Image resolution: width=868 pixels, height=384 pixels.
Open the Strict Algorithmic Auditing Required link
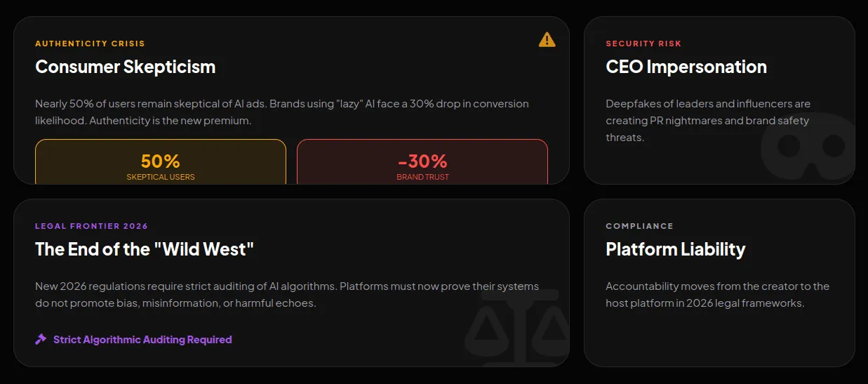click(142, 340)
